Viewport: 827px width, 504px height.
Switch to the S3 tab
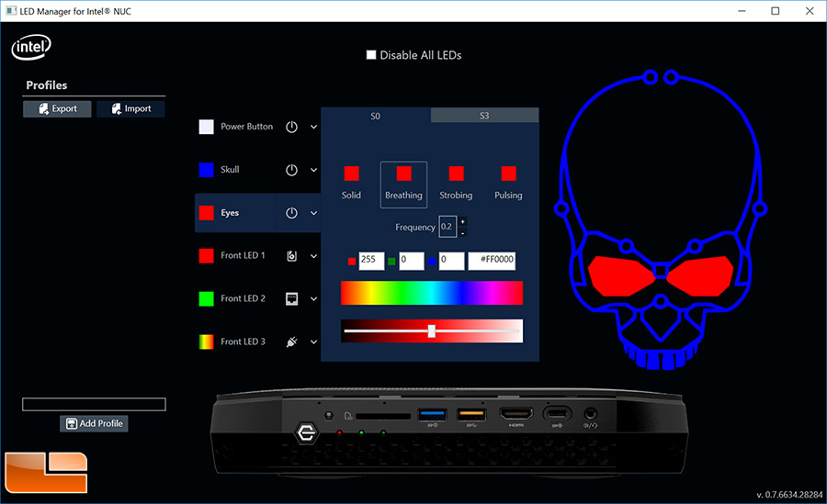484,116
